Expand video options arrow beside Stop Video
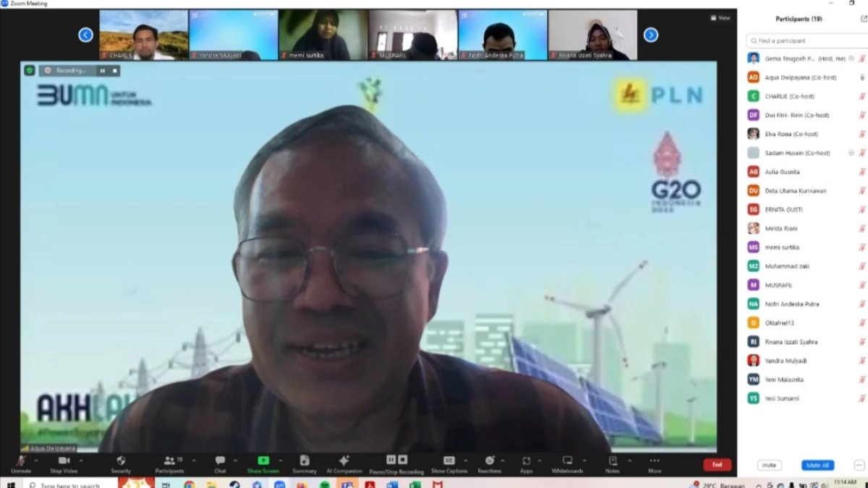 tap(82, 461)
